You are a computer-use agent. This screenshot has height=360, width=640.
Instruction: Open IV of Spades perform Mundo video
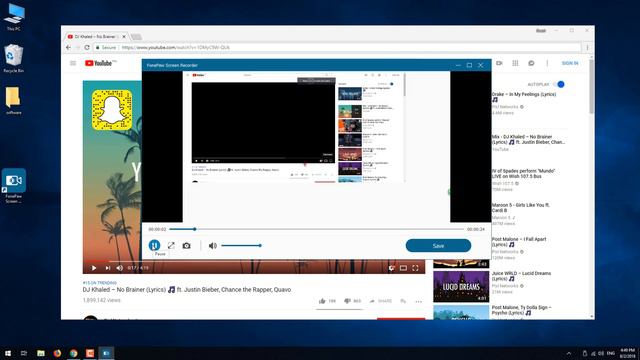pyautogui.click(x=523, y=173)
